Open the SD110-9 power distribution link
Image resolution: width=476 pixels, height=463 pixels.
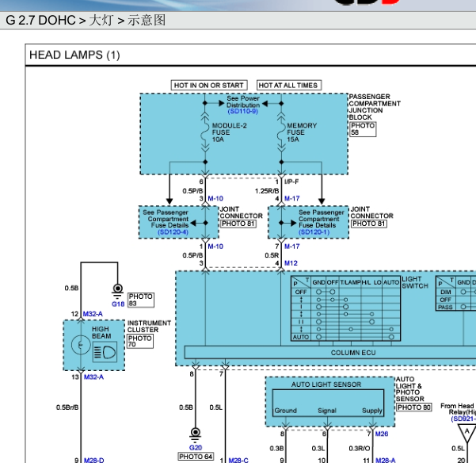(x=243, y=111)
